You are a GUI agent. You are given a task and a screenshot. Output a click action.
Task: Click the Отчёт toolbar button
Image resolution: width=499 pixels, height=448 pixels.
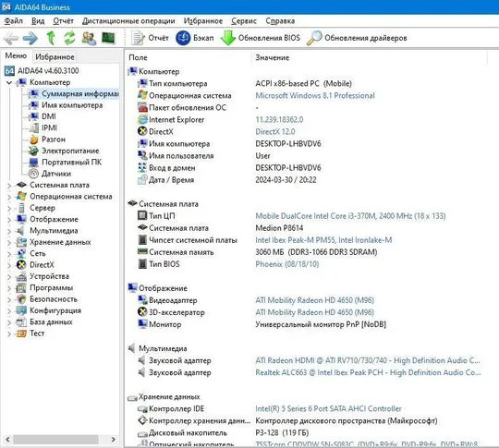coord(151,38)
